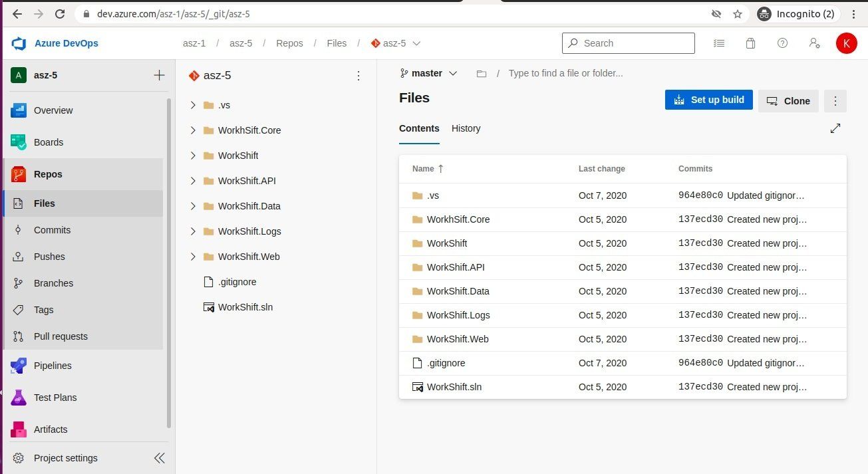Click the sidebar vertical scrollbar
The width and height of the screenshot is (868, 474).
(169, 263)
